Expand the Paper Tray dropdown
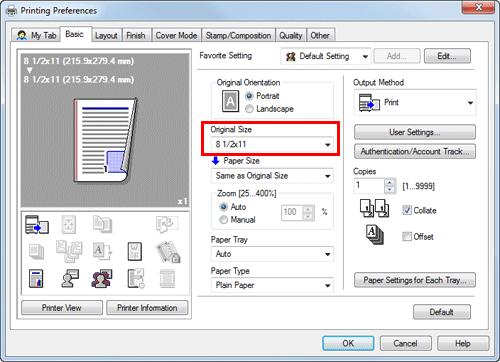The height and width of the screenshot is (362, 500). tap(272, 254)
